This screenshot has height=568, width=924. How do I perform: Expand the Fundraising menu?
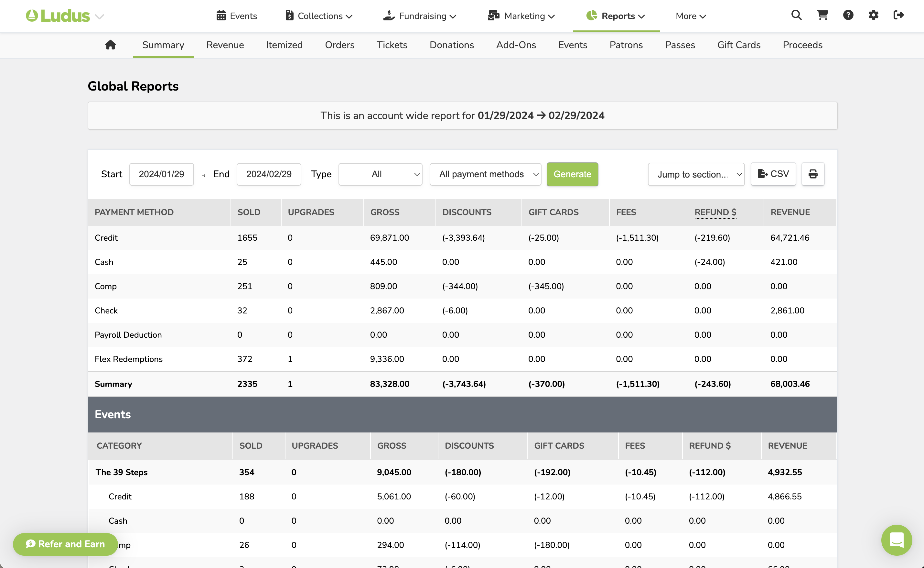[420, 16]
